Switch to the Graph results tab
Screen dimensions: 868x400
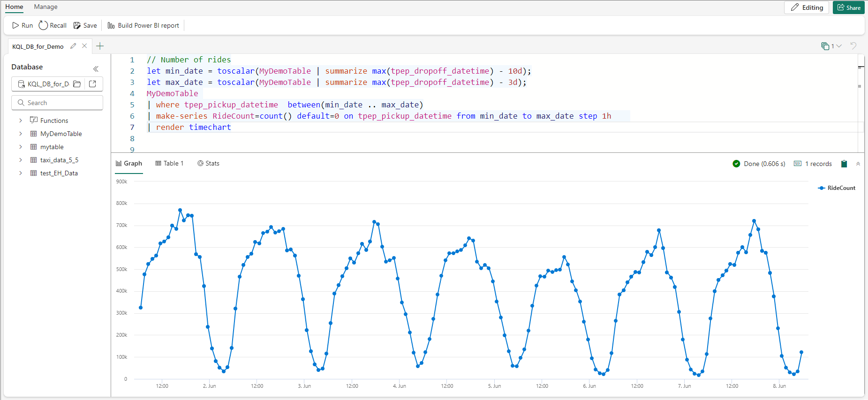129,163
